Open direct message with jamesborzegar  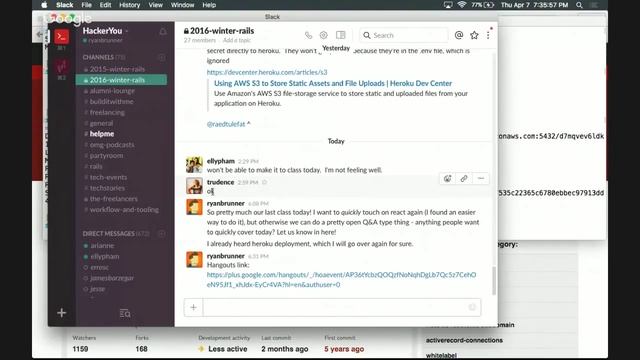(x=111, y=278)
